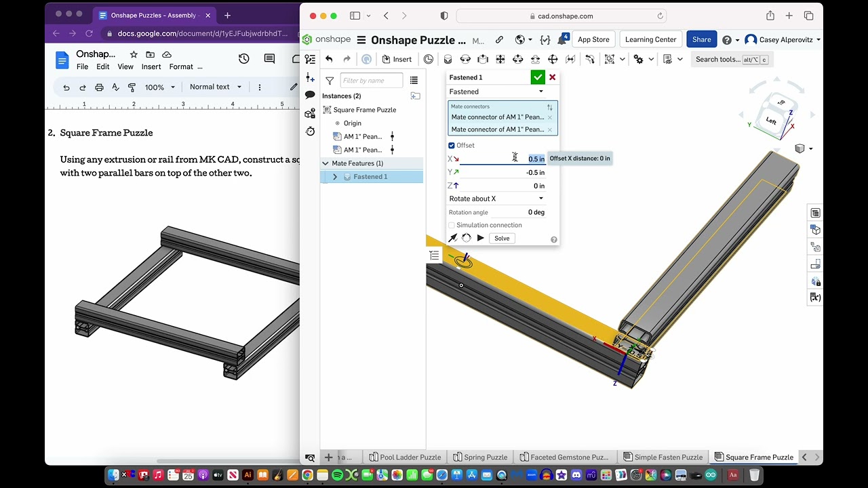Remove the first mate connector entry

pyautogui.click(x=550, y=117)
